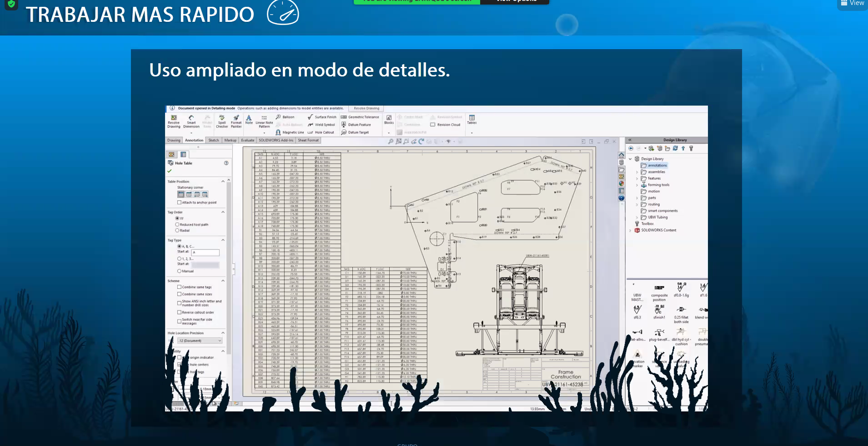Activate the Format Painter tool
Screen dimensions: 868x446
tap(236, 121)
